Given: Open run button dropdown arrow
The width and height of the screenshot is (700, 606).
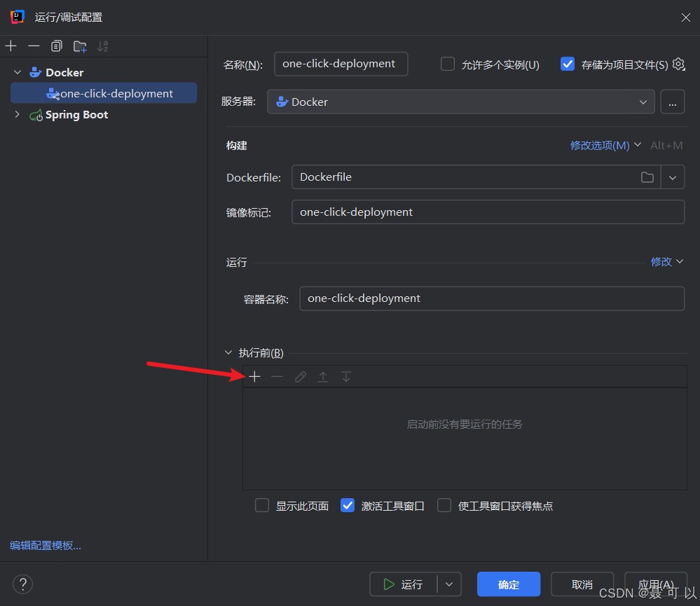Looking at the screenshot, I should (x=449, y=584).
